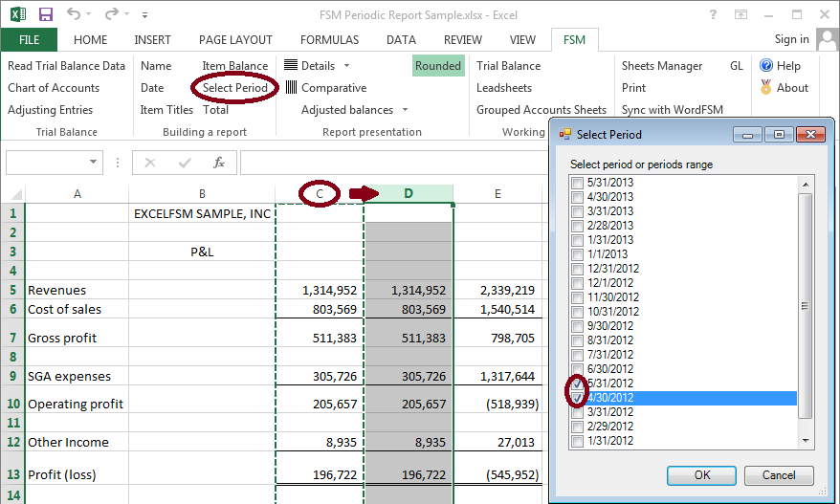Expand the Details dropdown arrow
The height and width of the screenshot is (504, 840).
[x=346, y=65]
